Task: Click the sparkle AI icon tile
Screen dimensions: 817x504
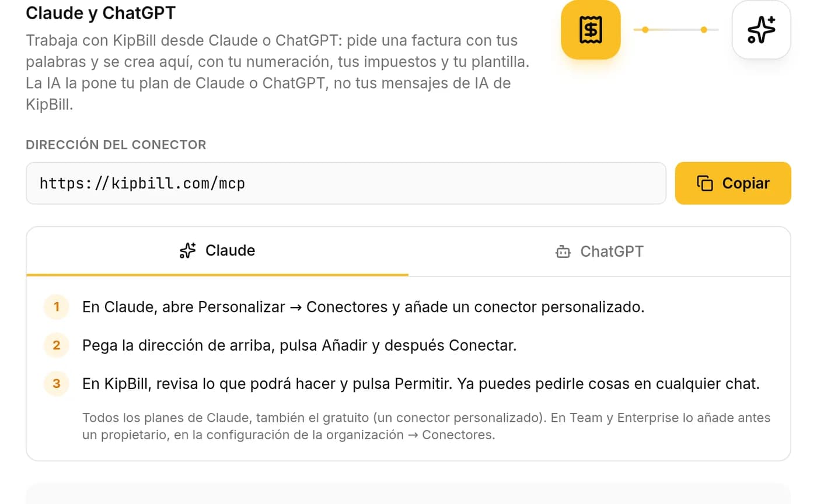Action: click(762, 30)
